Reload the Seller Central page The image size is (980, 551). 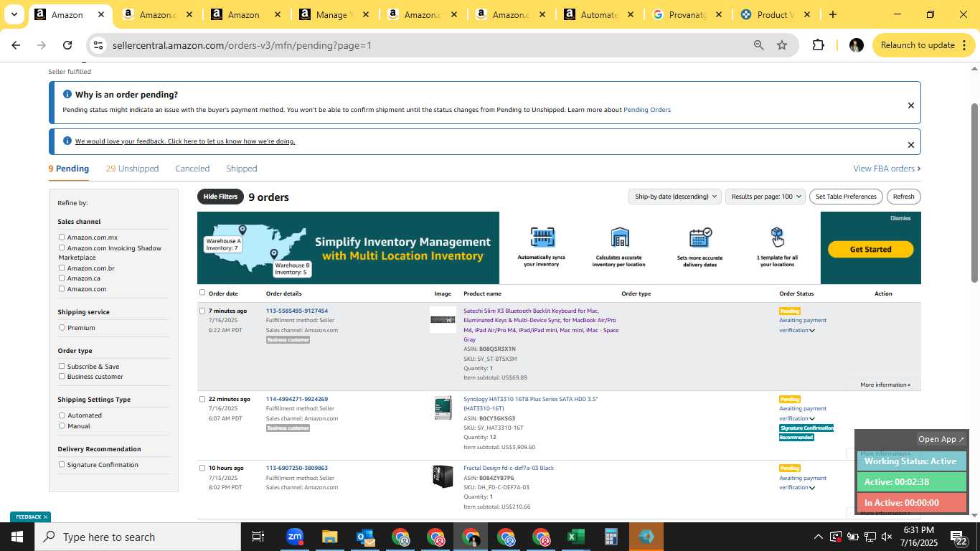(x=67, y=45)
